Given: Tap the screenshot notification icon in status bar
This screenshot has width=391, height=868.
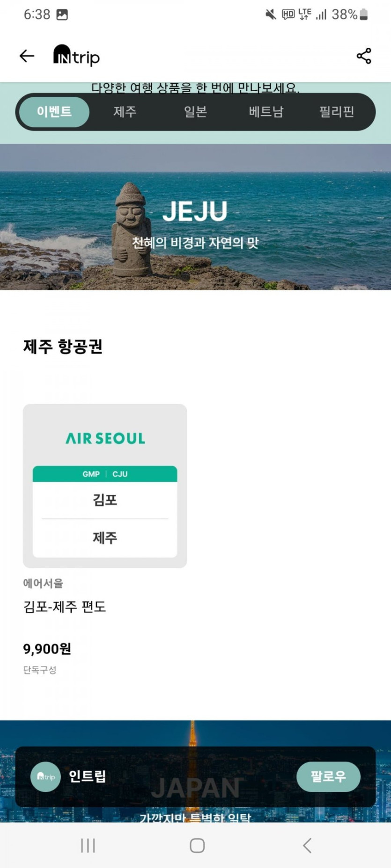Looking at the screenshot, I should 62,14.
